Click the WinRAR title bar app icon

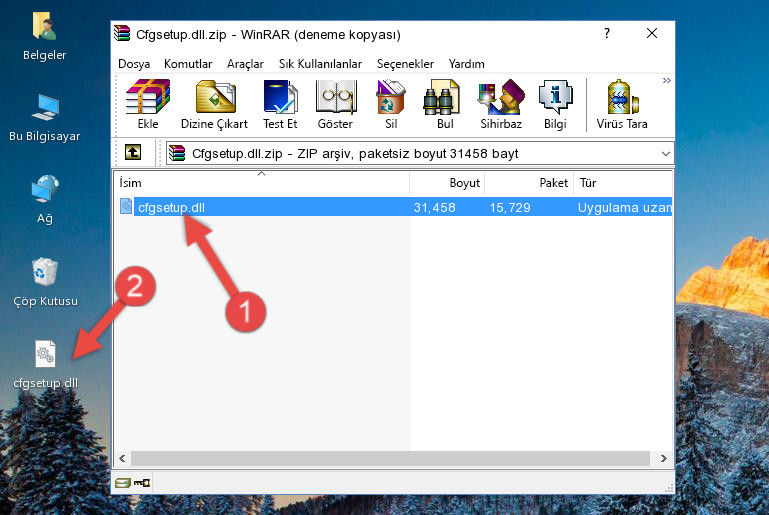click(122, 33)
